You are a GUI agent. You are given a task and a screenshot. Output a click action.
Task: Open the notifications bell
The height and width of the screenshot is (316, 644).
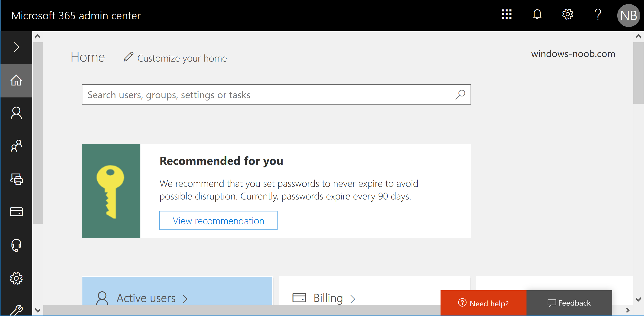[x=537, y=14]
